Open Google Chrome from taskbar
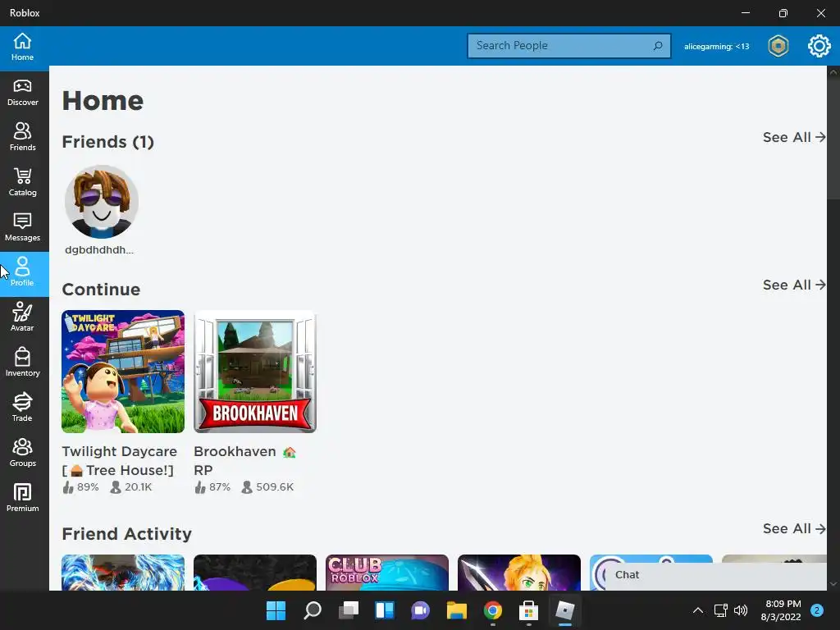 tap(492, 610)
